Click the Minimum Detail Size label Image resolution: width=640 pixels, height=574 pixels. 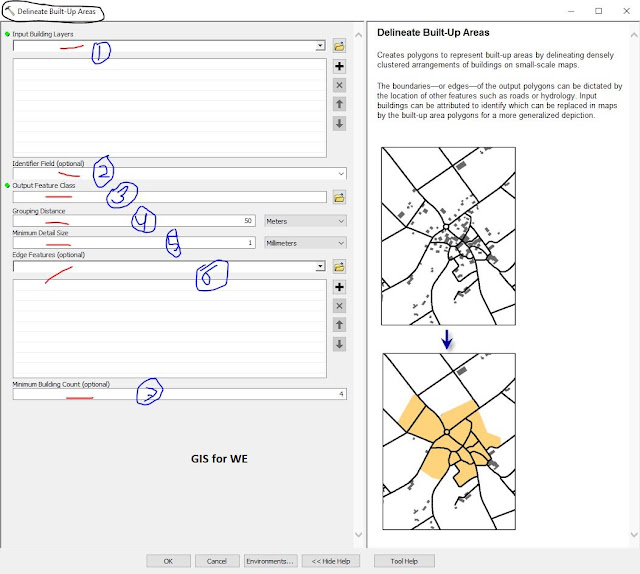click(40, 233)
